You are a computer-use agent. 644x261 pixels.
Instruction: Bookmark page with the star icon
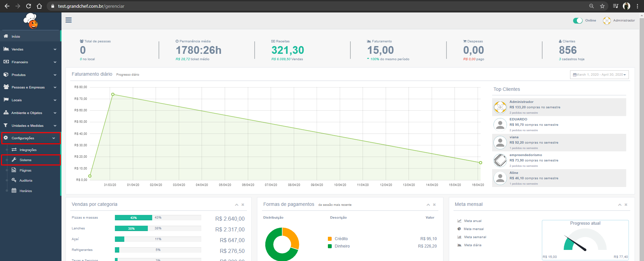[602, 6]
